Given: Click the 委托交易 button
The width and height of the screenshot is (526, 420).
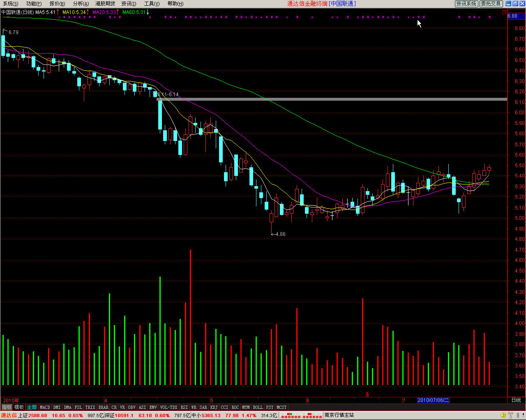Looking at the screenshot, I should pos(491,4).
